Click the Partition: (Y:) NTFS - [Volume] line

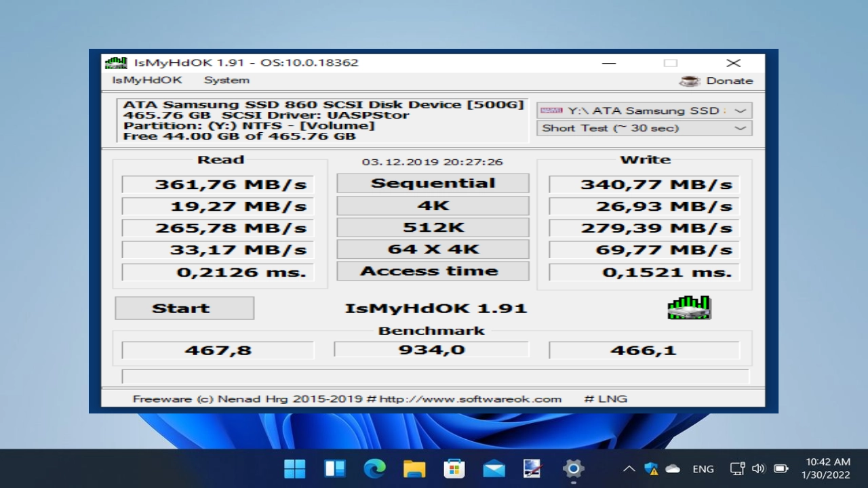tap(249, 125)
